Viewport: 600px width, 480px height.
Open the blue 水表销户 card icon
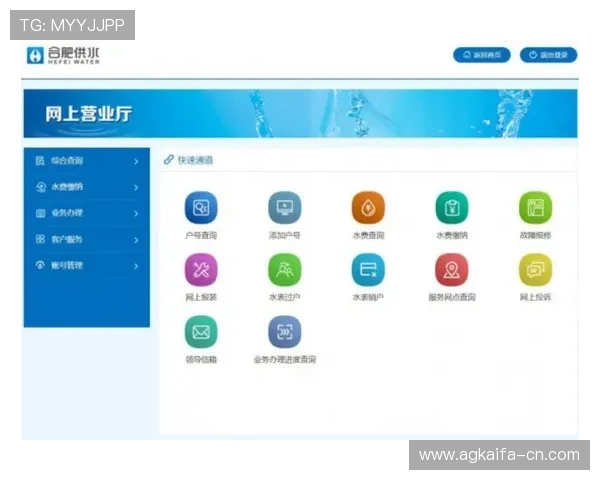point(368,269)
